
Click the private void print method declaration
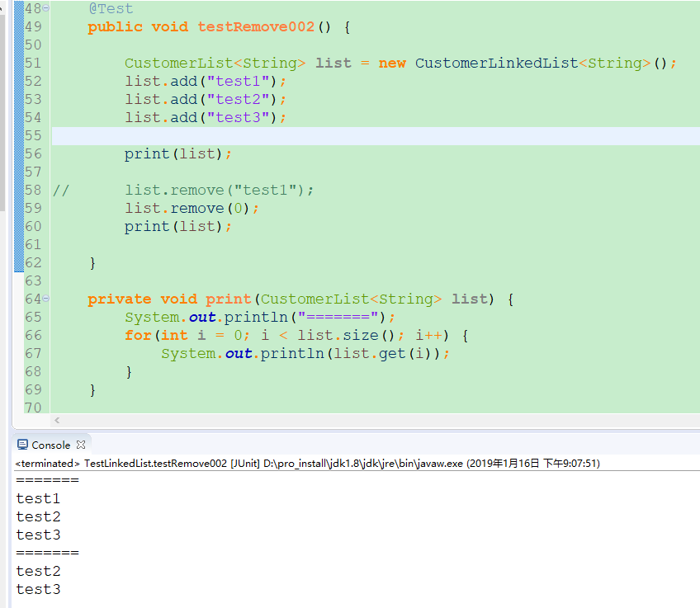[300, 299]
